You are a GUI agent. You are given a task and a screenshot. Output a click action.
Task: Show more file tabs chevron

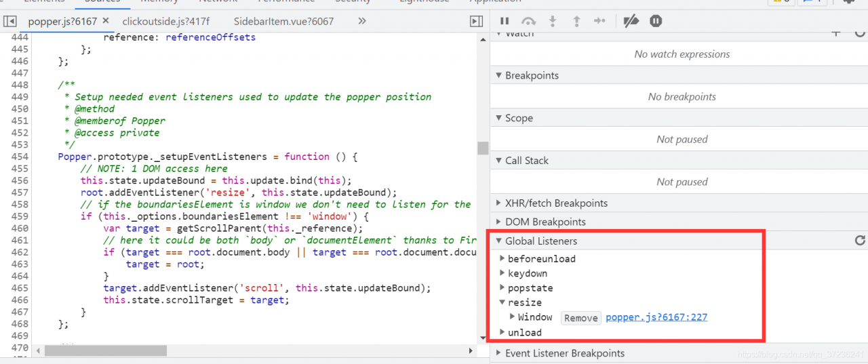tap(362, 21)
